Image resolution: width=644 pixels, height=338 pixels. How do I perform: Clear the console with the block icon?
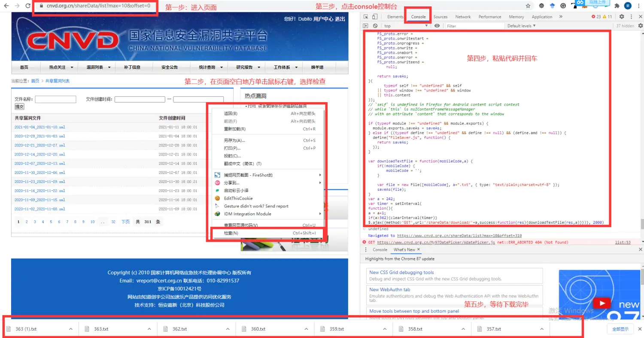pos(375,26)
